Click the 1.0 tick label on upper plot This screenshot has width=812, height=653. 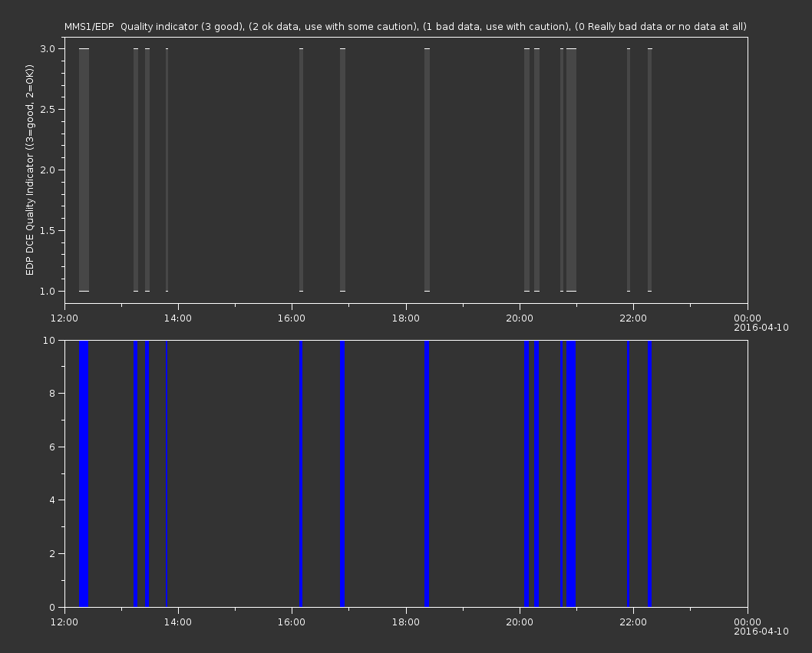[x=48, y=291]
